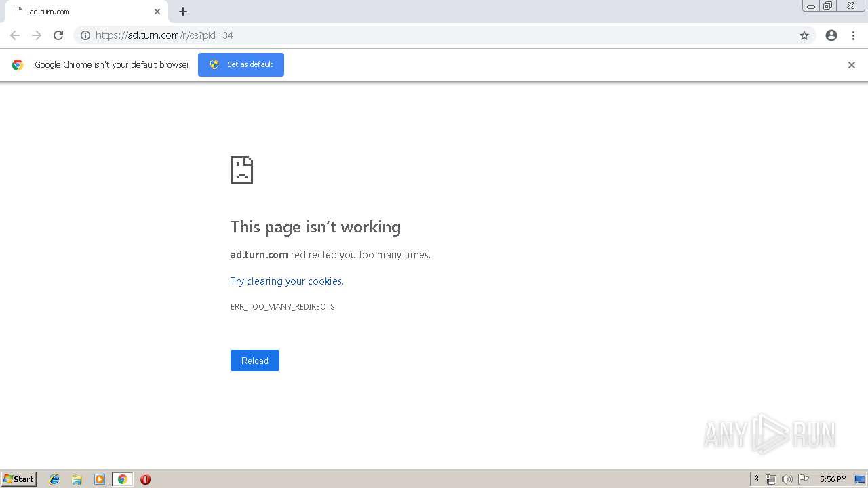
Task: Open Action Center flag tray icon
Action: [804, 479]
